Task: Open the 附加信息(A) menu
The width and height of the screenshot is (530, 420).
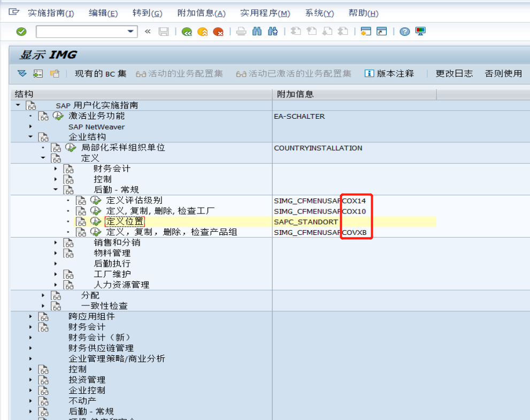Action: point(202,13)
